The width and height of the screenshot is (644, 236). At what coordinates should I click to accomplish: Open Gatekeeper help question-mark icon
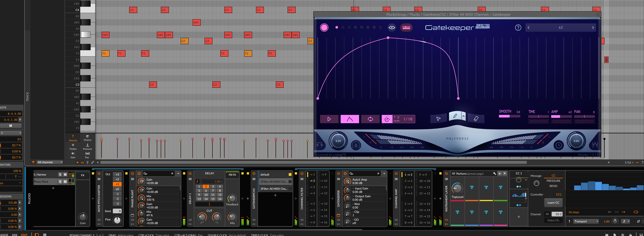coord(518,28)
